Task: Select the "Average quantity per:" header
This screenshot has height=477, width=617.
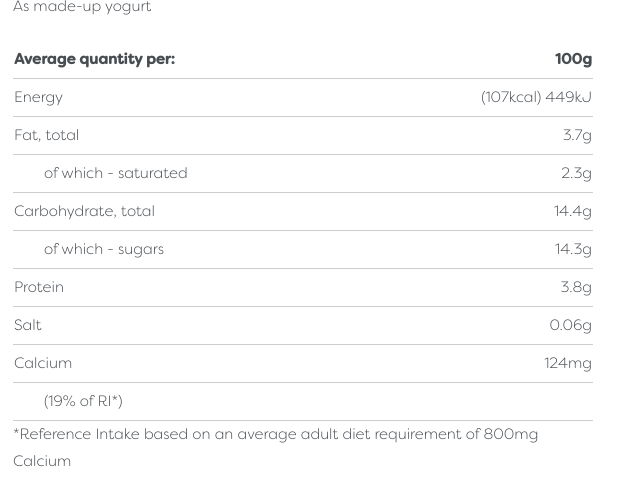Action: [94, 59]
